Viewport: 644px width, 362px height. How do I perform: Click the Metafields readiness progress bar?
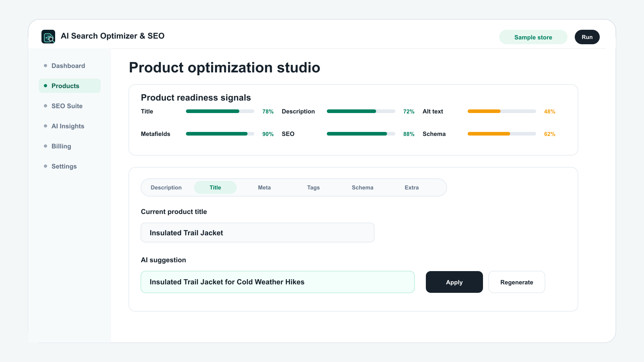pos(220,134)
